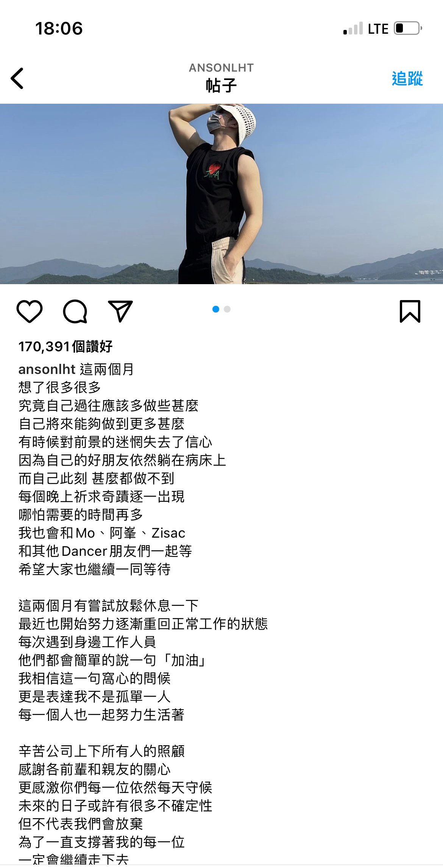The height and width of the screenshot is (868, 443).
Task: Follow the account with the 追蹤 button
Action: pos(407,78)
